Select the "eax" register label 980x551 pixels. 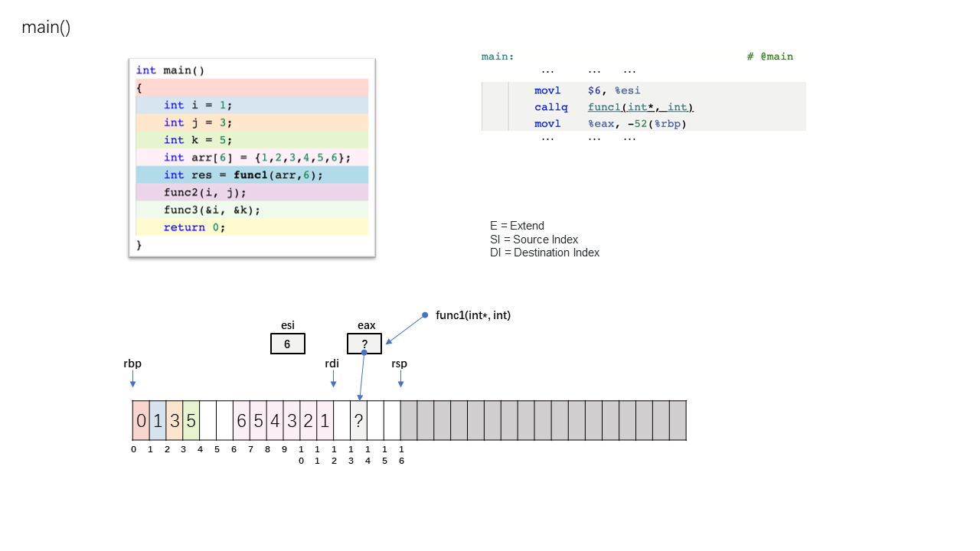(367, 325)
